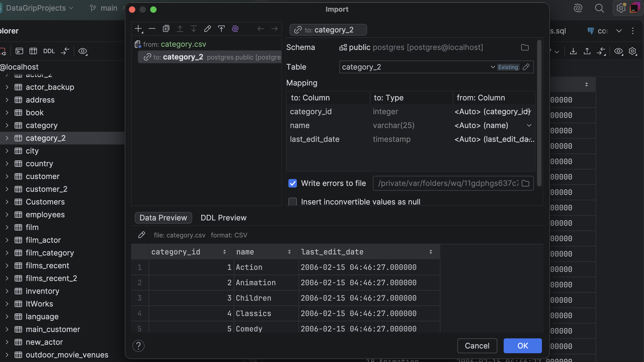Click the Classics cell in data preview
This screenshot has height=362, width=644.
tap(266, 313)
